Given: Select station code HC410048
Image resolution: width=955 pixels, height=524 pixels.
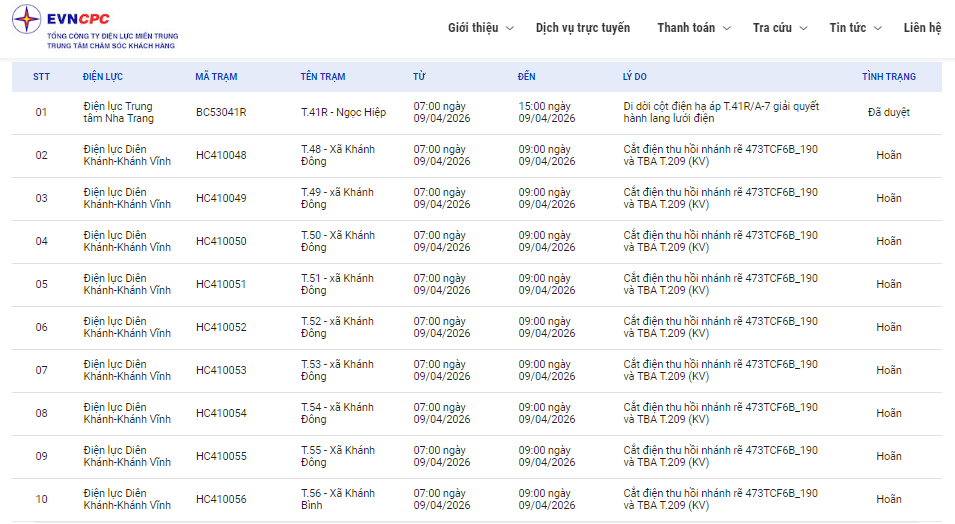Looking at the screenshot, I should pos(221,155).
